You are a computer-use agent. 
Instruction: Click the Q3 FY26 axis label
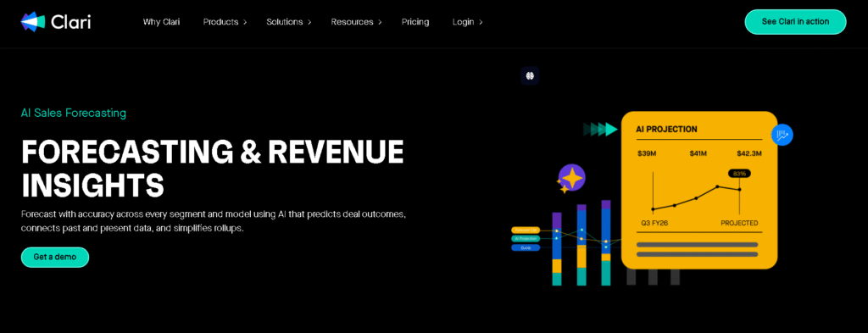(x=655, y=223)
